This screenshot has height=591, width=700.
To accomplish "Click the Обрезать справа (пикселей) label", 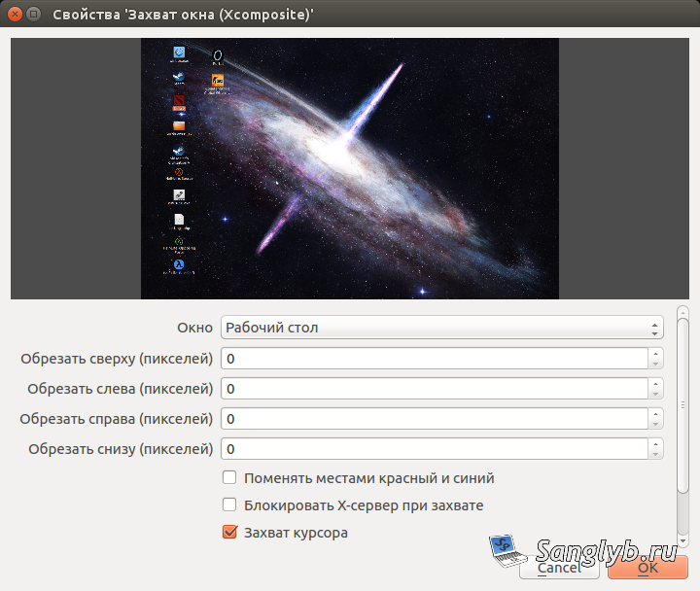I will click(116, 419).
